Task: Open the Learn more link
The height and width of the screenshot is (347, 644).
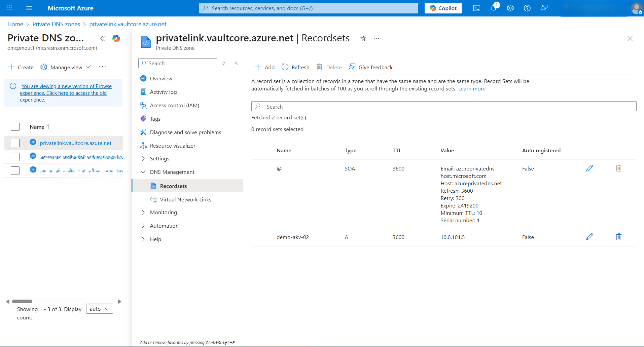Action: tap(472, 88)
